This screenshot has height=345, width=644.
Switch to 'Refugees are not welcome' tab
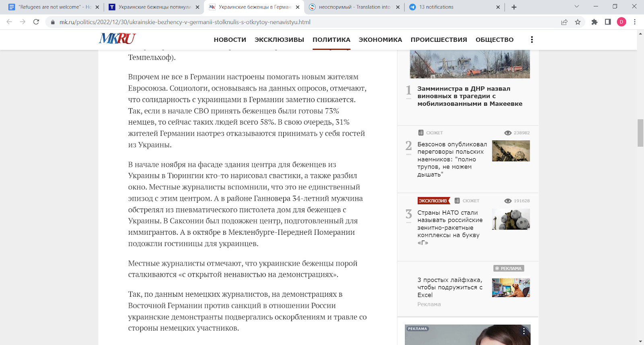tap(54, 7)
